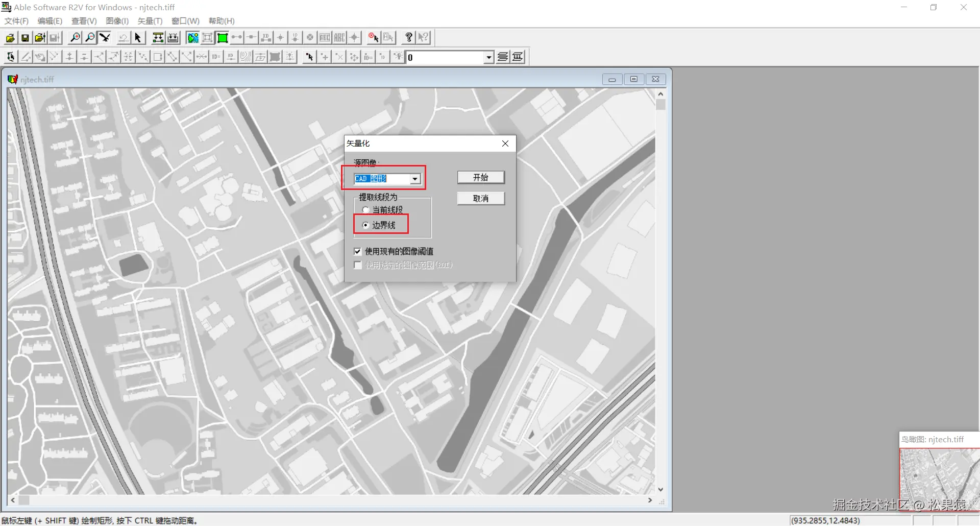Toggle the bird's-eye view eagle icon

pos(105,38)
